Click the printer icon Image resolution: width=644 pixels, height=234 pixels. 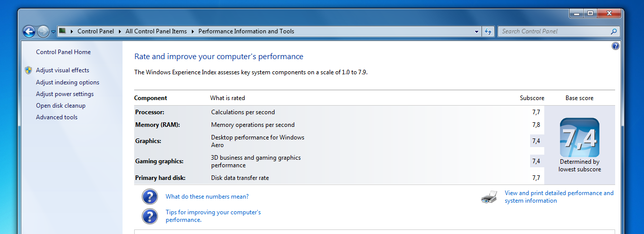pyautogui.click(x=489, y=197)
